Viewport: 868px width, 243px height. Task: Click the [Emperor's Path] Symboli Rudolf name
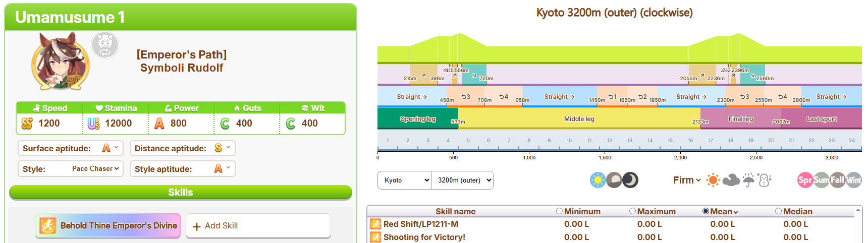(182, 61)
